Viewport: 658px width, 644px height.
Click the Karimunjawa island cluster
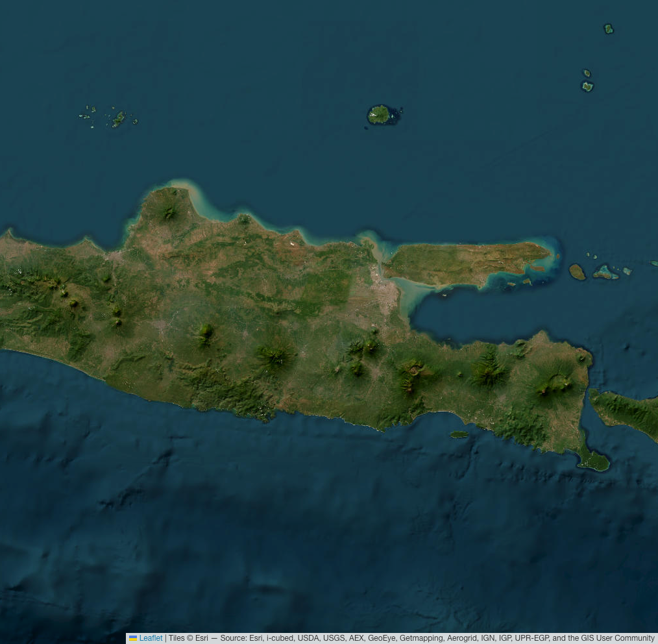click(117, 119)
